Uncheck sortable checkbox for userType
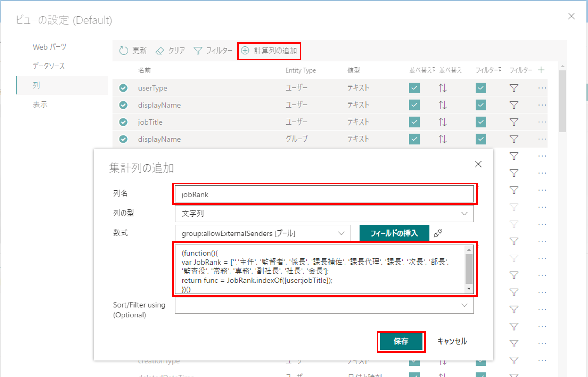 coord(414,88)
